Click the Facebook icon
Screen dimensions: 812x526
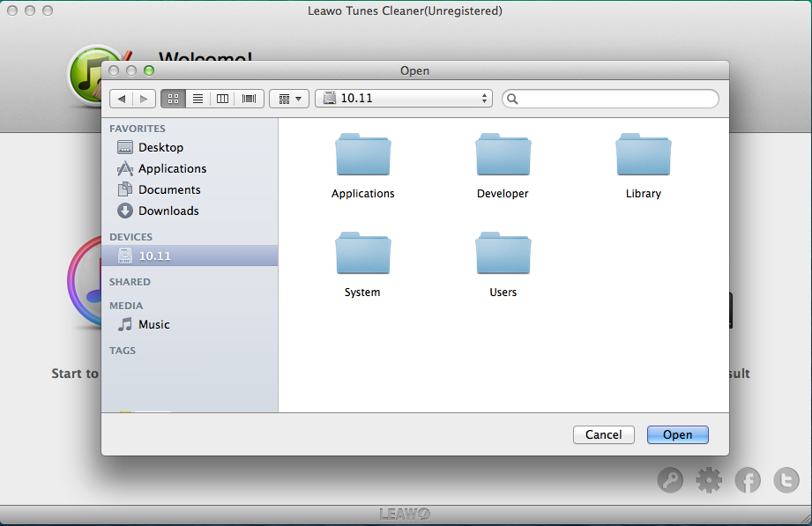tap(748, 480)
